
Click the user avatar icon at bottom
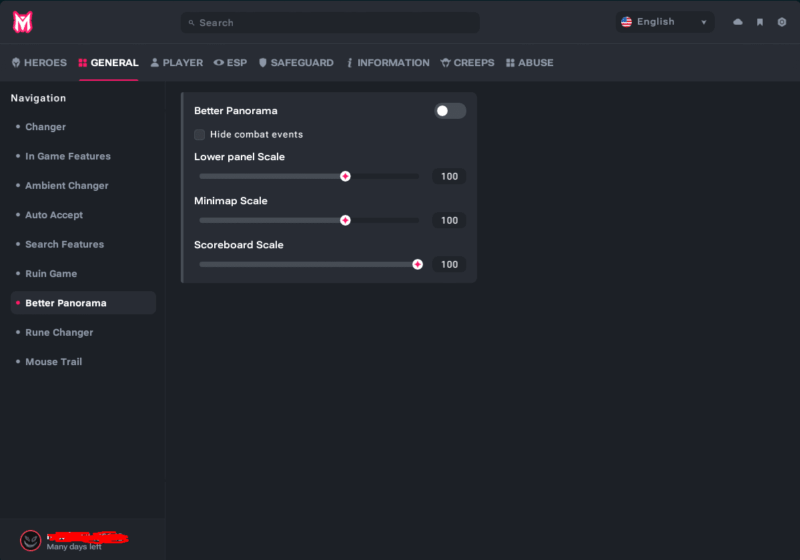31,541
